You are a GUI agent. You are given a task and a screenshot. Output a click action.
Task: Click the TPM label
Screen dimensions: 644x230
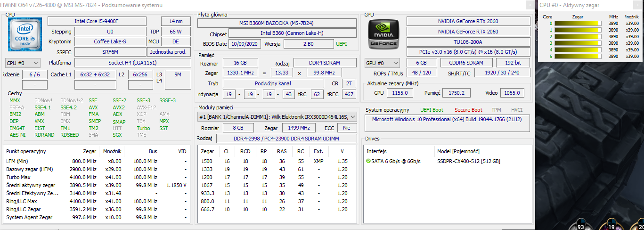coord(496,110)
